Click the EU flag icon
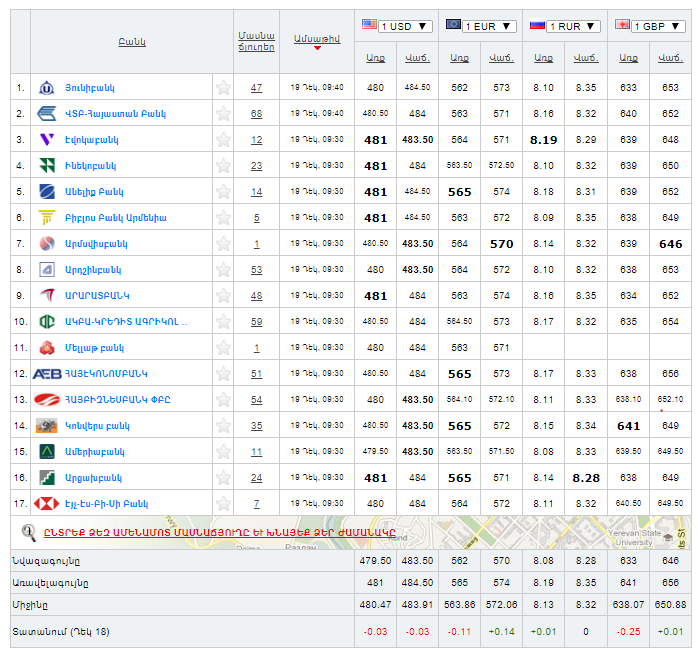 (454, 24)
